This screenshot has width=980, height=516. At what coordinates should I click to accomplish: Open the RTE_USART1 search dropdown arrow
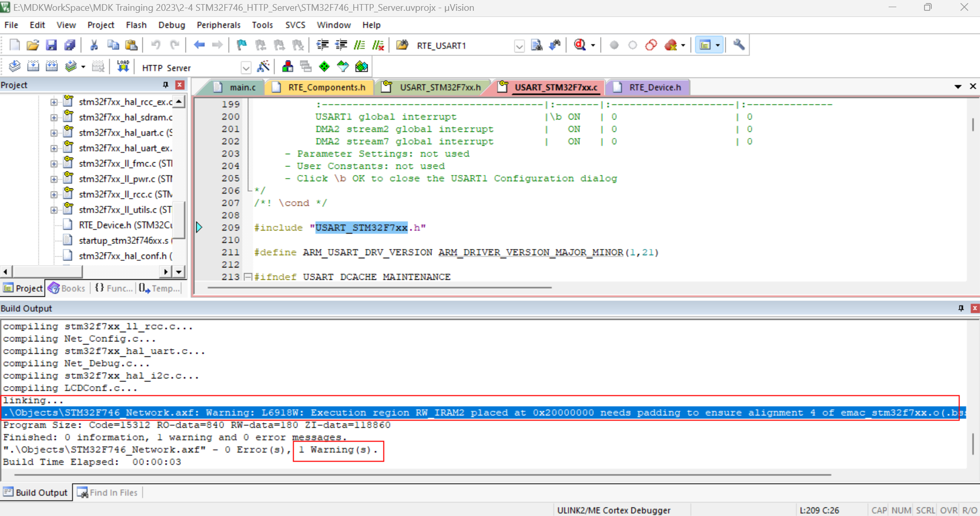coord(519,46)
